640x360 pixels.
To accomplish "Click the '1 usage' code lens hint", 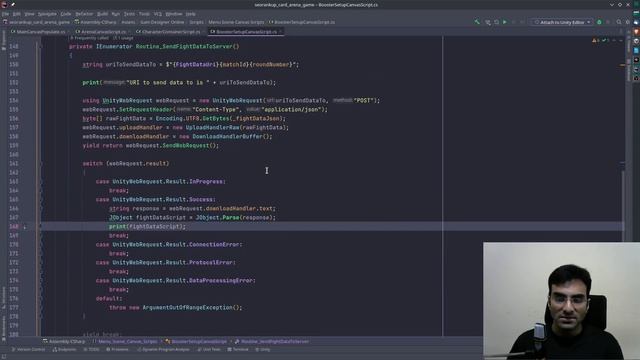I will point(123,38).
